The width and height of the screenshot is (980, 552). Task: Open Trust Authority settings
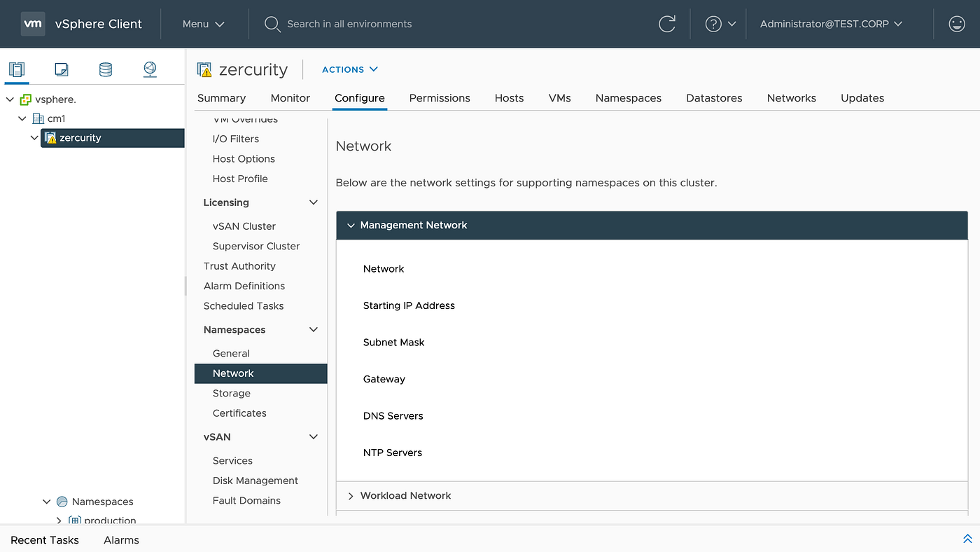coord(239,266)
